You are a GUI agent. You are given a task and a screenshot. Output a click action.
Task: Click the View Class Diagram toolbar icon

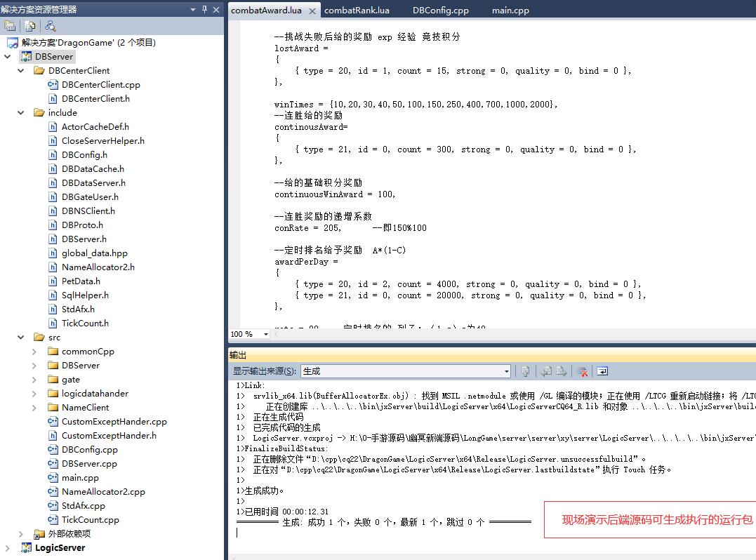click(50, 26)
